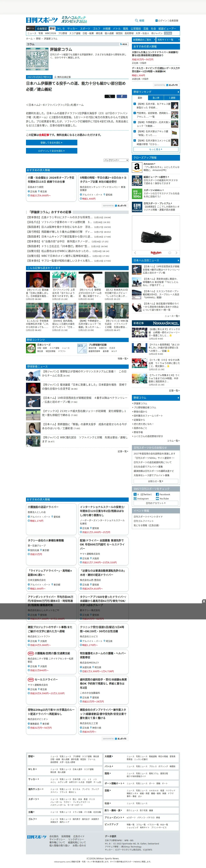Open WBC2026 sub-navigation item
206x868 pixels.
[50, 33]
